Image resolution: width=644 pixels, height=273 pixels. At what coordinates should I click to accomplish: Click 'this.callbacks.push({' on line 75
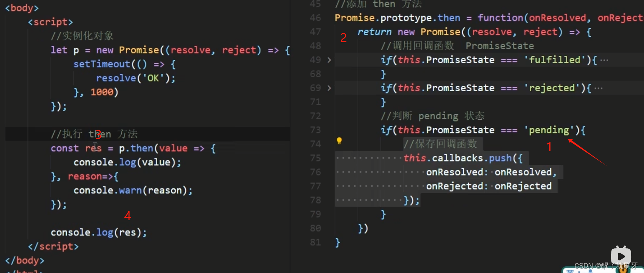(463, 158)
